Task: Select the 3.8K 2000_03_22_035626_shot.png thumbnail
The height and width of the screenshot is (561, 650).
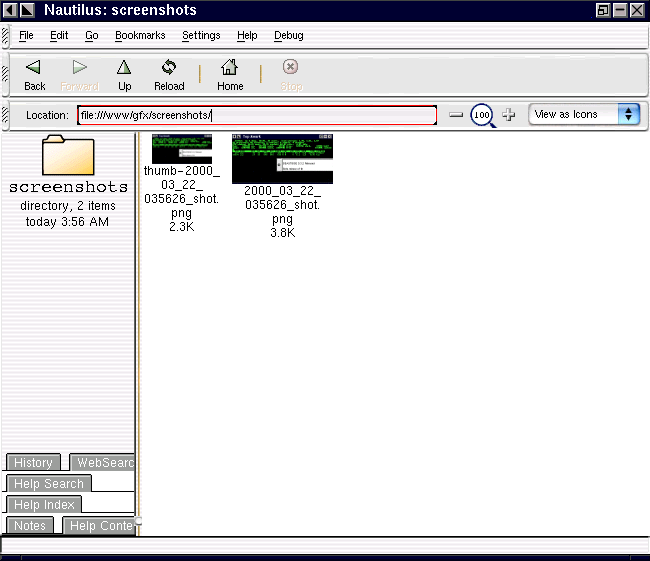Action: click(282, 159)
